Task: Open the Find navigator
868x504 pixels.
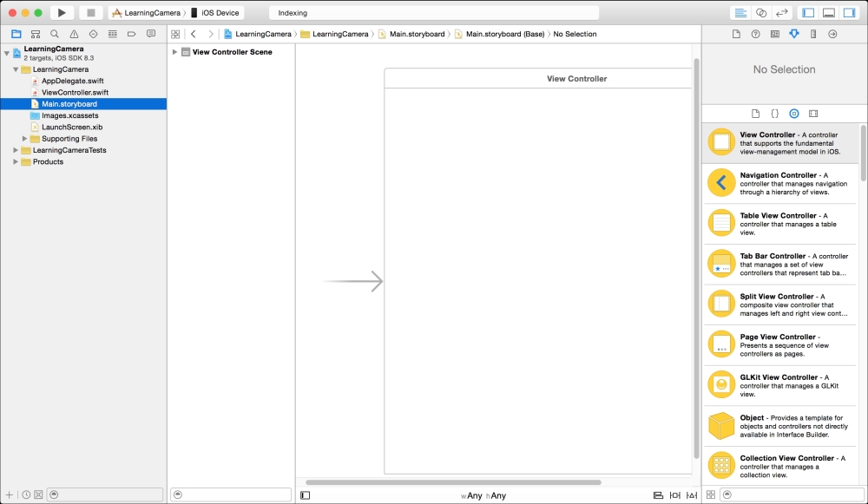Action: coord(54,34)
